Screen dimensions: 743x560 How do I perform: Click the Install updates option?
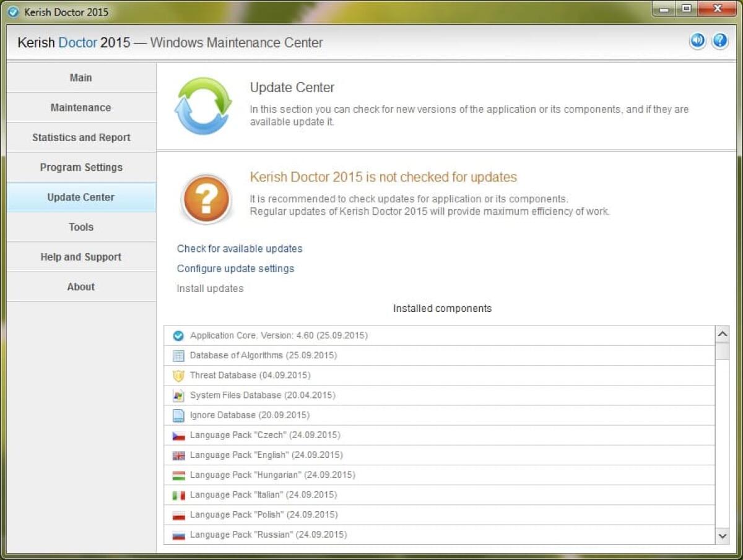point(210,288)
